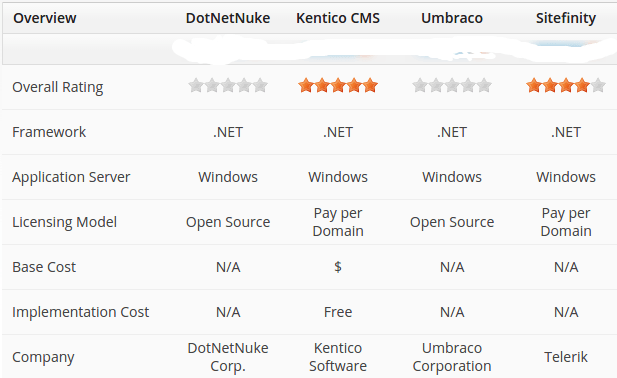The height and width of the screenshot is (378, 617).
Task: Select the Umbraco column header
Action: coord(452,18)
